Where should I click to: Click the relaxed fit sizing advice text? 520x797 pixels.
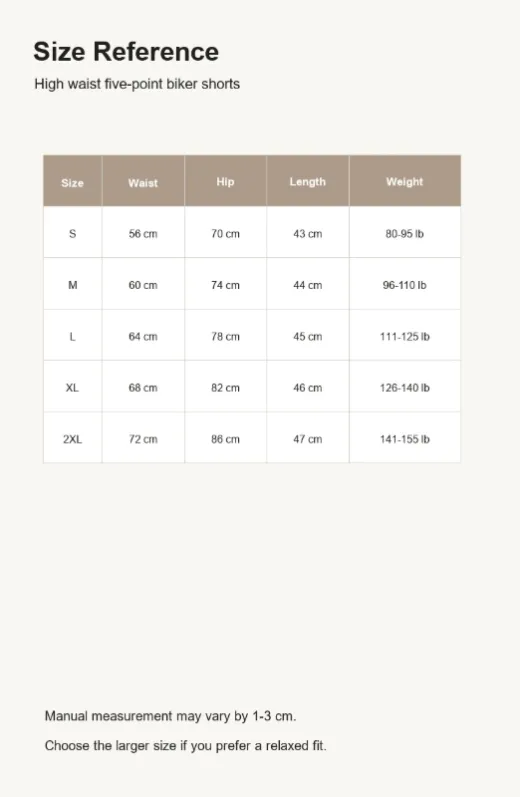pos(186,746)
